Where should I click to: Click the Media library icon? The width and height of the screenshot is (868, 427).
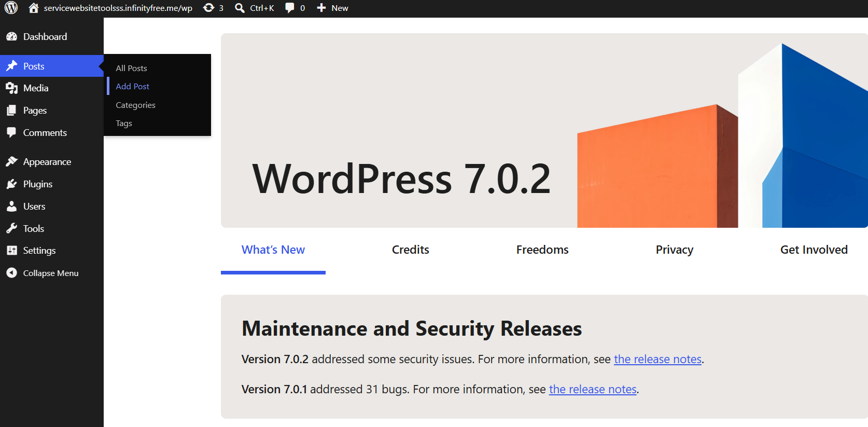pos(11,88)
